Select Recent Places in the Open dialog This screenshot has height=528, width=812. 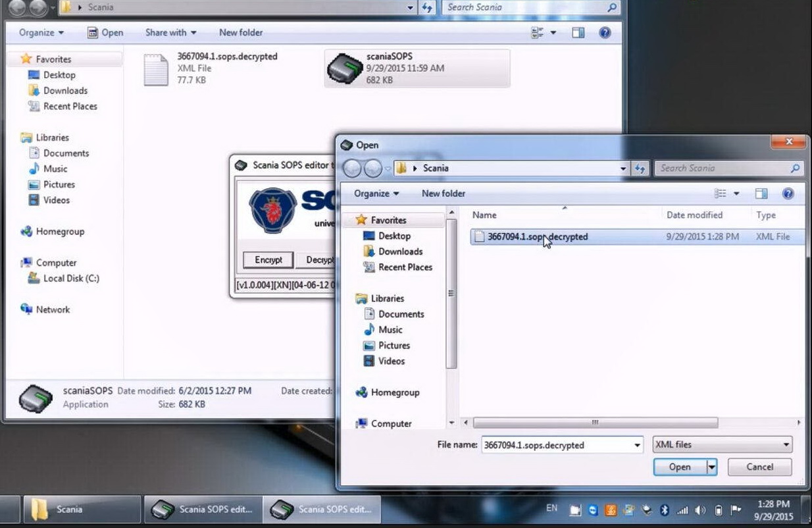pos(397,267)
